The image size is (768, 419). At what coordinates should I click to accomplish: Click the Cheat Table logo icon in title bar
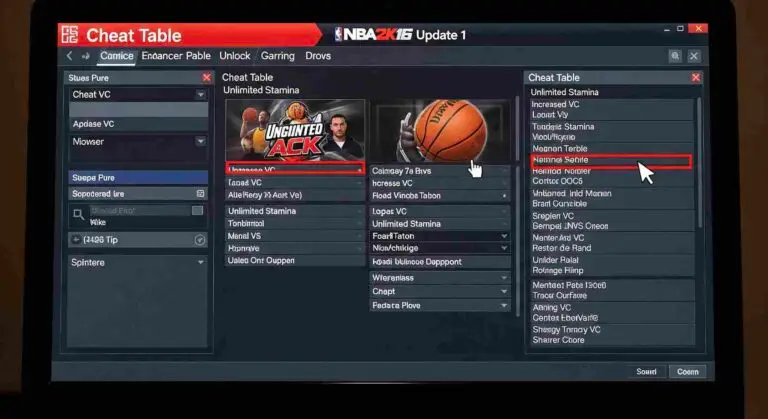click(x=70, y=35)
